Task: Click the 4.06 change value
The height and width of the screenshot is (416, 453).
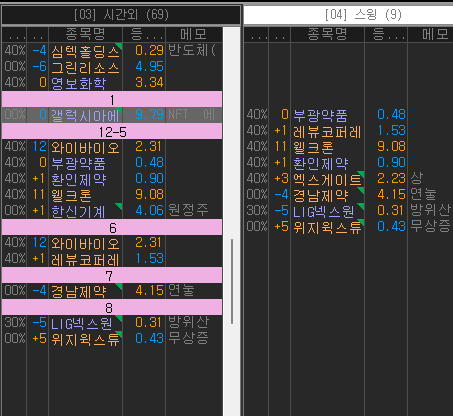Action: click(149, 211)
